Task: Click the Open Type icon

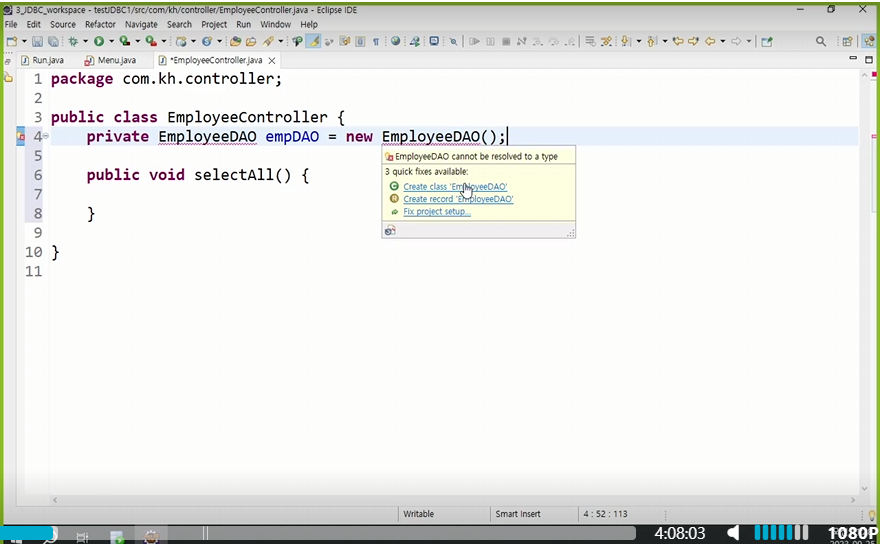Action: (x=236, y=41)
